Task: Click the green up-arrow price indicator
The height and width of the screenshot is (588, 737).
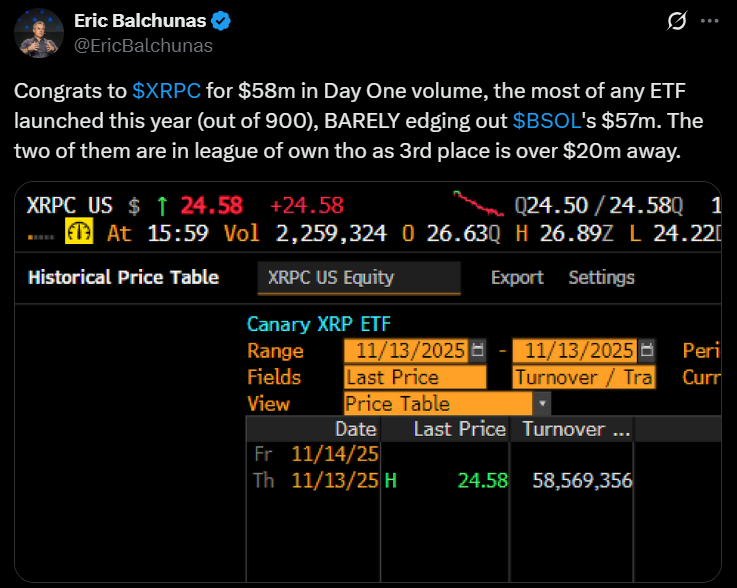Action: pyautogui.click(x=162, y=206)
